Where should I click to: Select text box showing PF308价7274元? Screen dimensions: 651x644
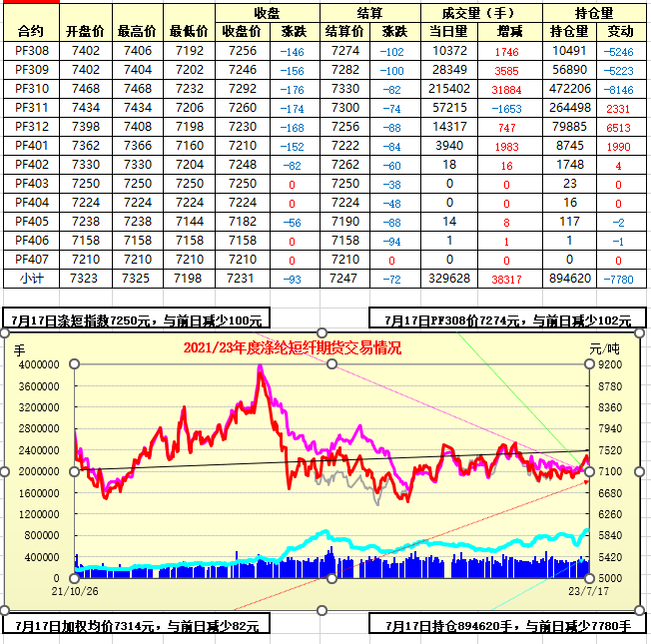coord(507,321)
